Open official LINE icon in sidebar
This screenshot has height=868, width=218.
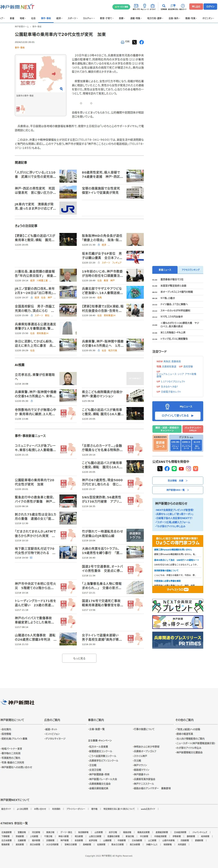pyautogui.click(x=174, y=469)
